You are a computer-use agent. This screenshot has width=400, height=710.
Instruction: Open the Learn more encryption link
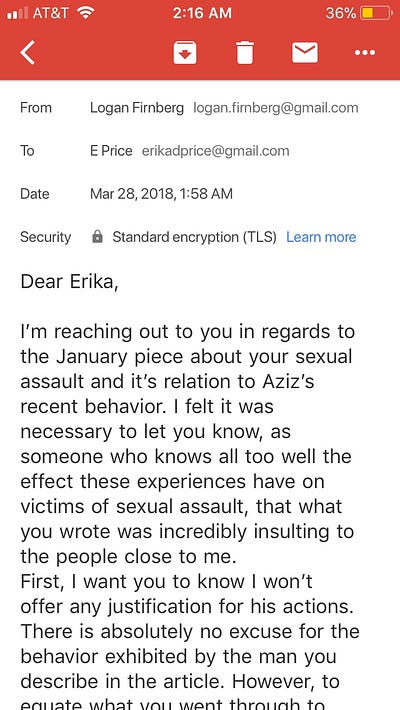tap(321, 237)
